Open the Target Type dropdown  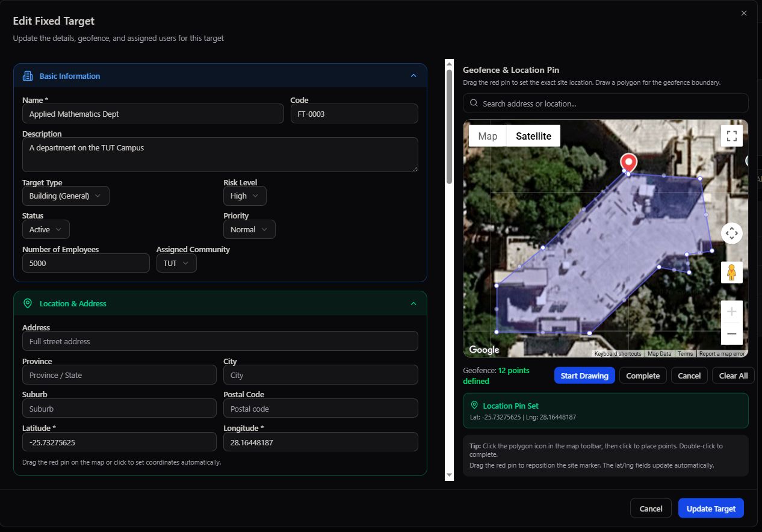(66, 196)
